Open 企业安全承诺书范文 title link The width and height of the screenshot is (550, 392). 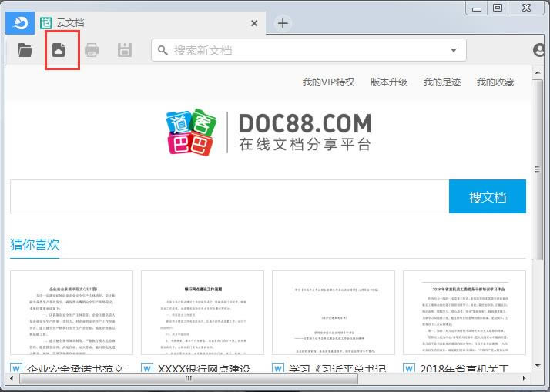coord(75,368)
